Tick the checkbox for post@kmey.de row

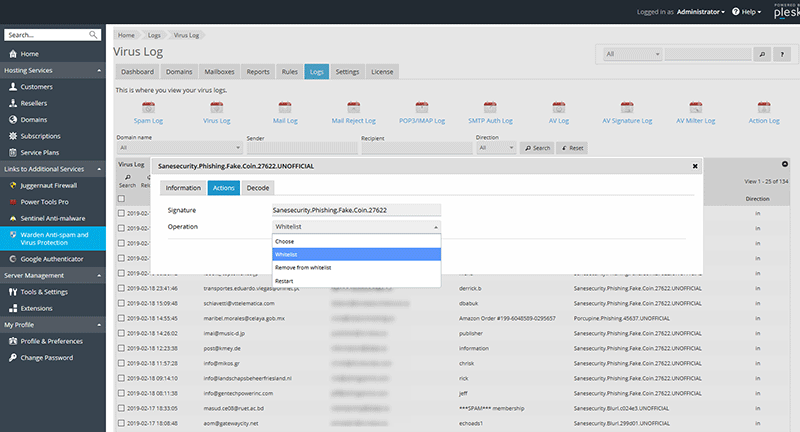(122, 348)
